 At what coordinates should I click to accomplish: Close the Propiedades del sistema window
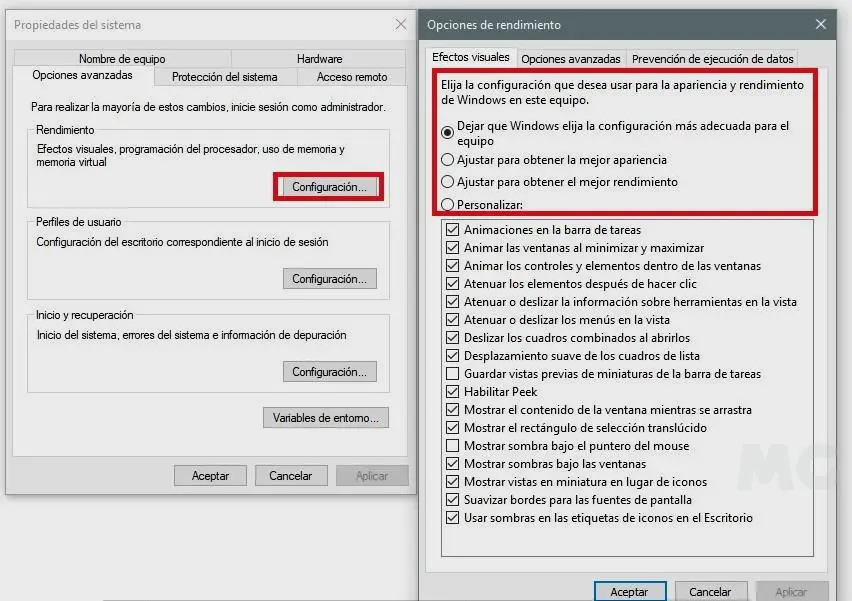coord(401,24)
